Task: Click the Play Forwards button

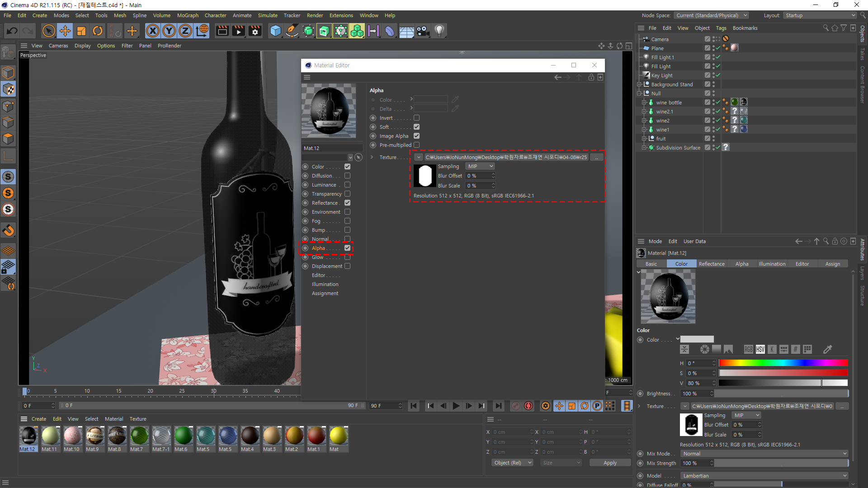Action: coord(456,406)
